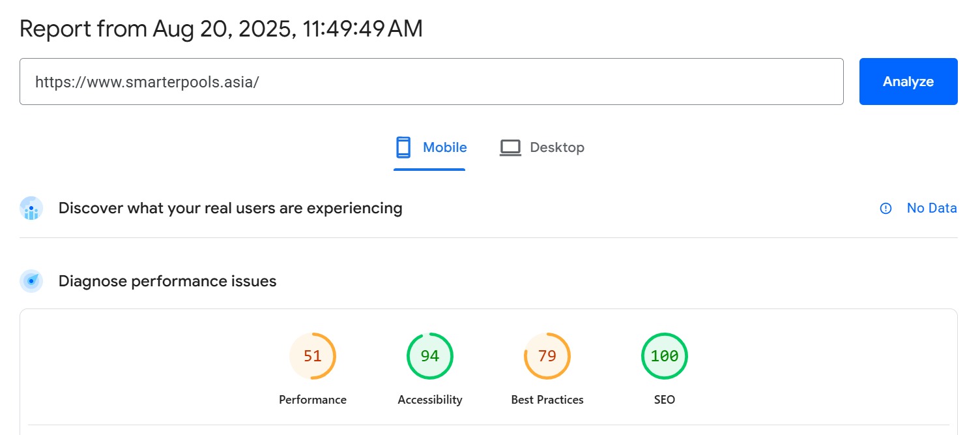
Task: Click the Best Practices label text
Action: coord(547,400)
